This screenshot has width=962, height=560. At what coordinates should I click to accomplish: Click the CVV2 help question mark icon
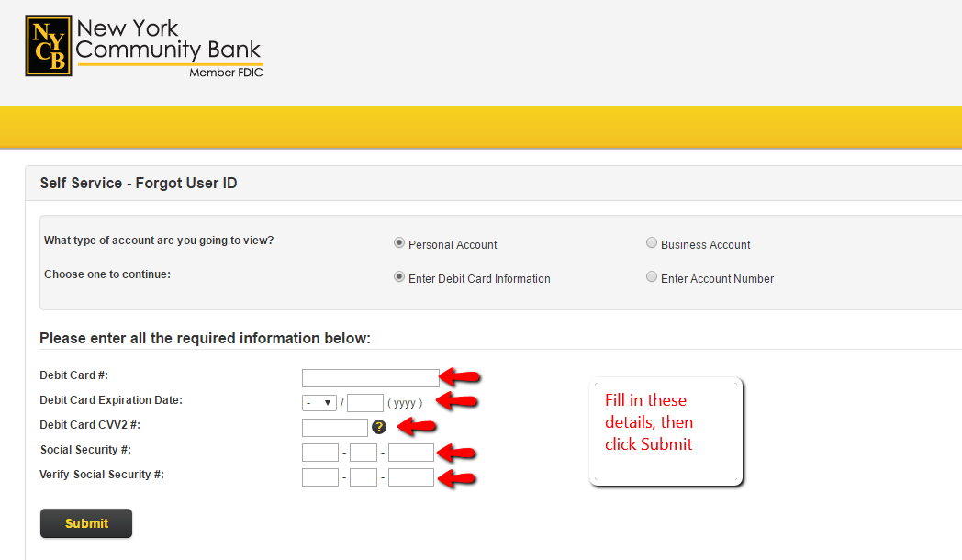[379, 427]
